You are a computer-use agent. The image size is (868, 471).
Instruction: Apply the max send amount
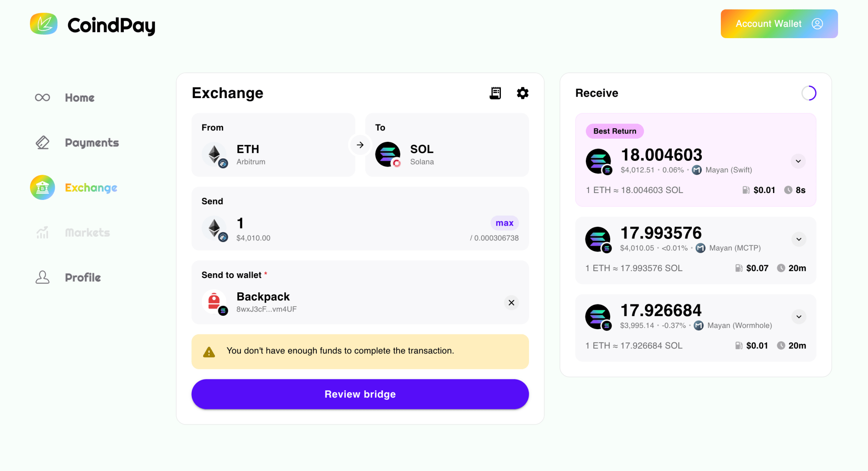click(504, 222)
